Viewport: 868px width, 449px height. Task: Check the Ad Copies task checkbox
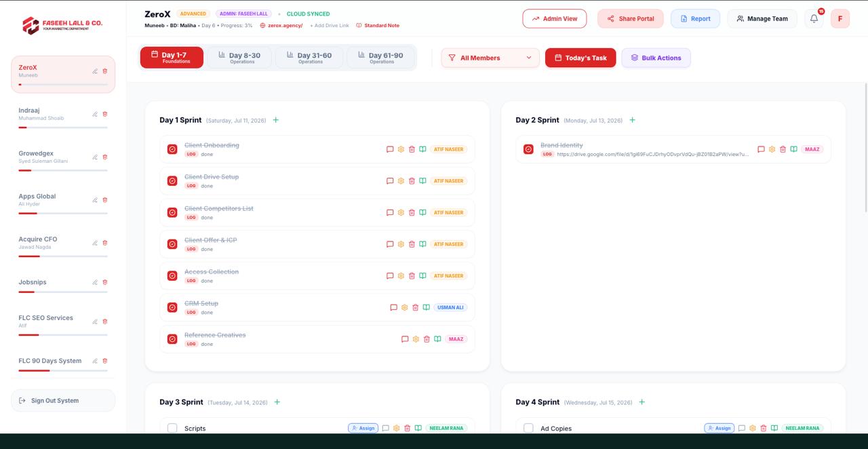(x=528, y=428)
